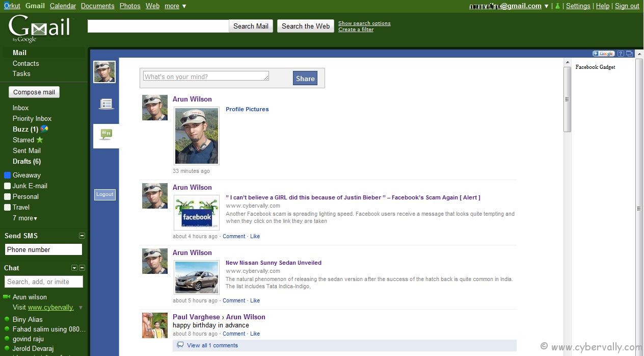This screenshot has height=356, width=644.
Task: Open Photos from the top bar
Action: click(x=130, y=6)
